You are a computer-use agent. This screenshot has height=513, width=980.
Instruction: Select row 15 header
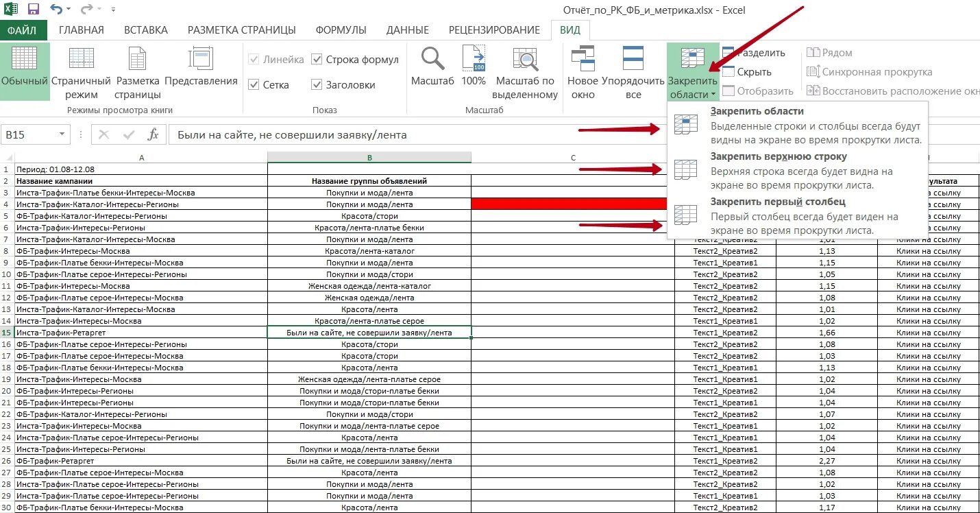pyautogui.click(x=7, y=333)
